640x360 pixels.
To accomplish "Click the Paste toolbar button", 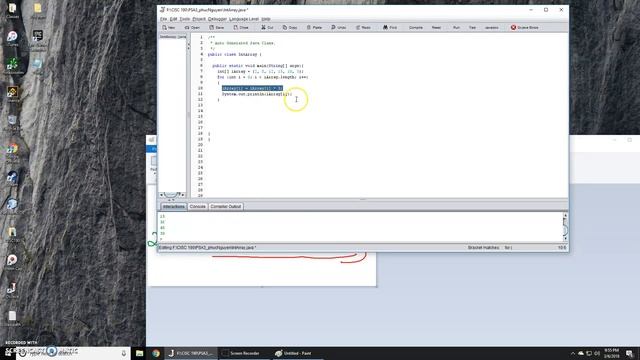I will [314, 27].
